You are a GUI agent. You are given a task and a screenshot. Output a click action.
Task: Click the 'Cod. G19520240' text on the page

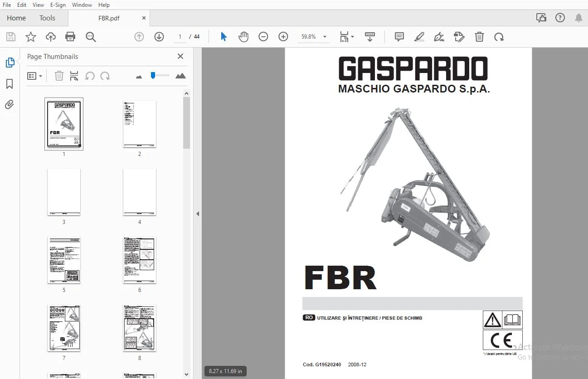coord(322,364)
